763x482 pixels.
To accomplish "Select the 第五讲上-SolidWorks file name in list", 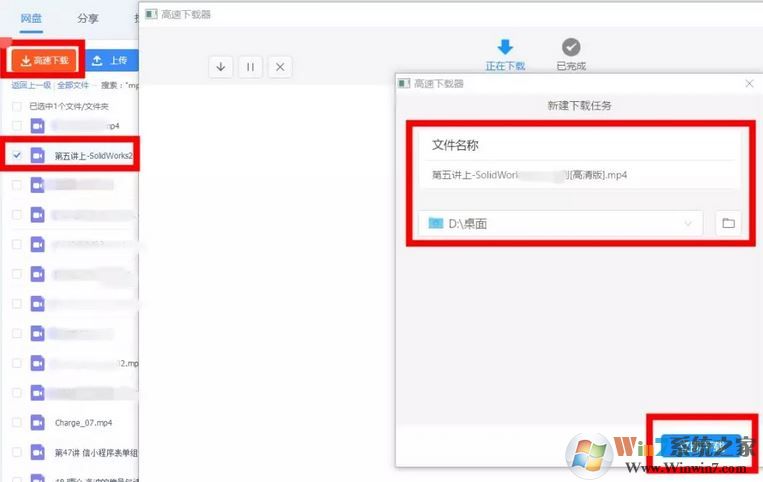I will [93, 156].
